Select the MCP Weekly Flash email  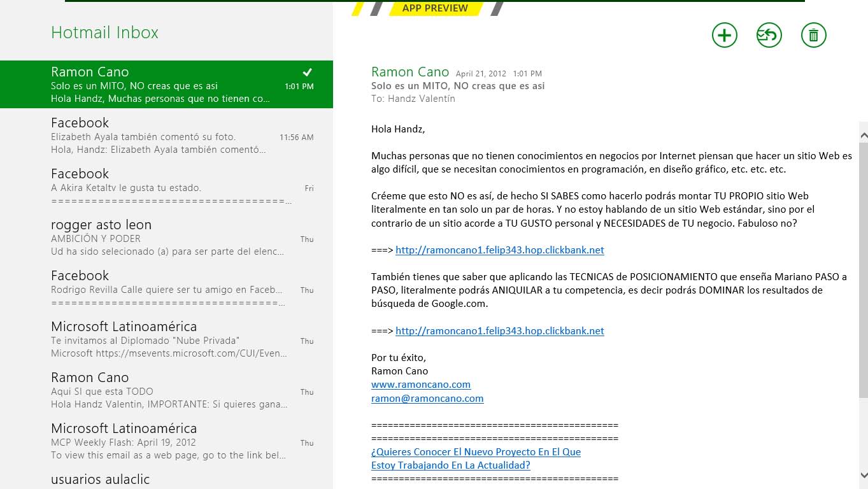click(x=166, y=441)
